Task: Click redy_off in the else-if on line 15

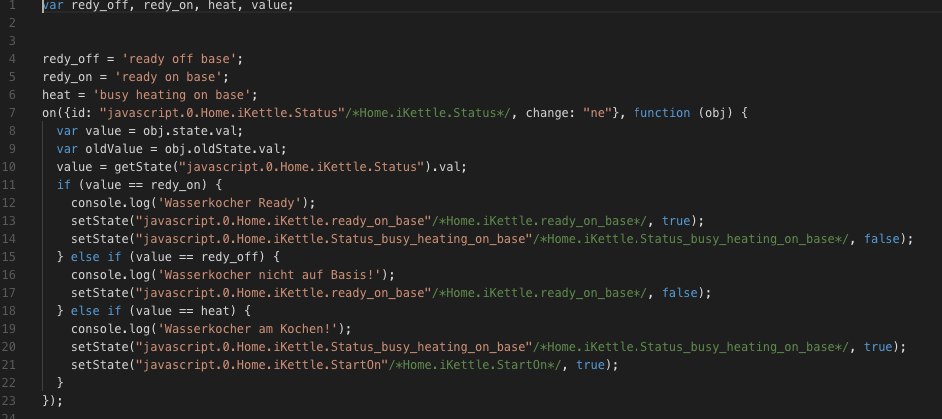Action: [234, 257]
